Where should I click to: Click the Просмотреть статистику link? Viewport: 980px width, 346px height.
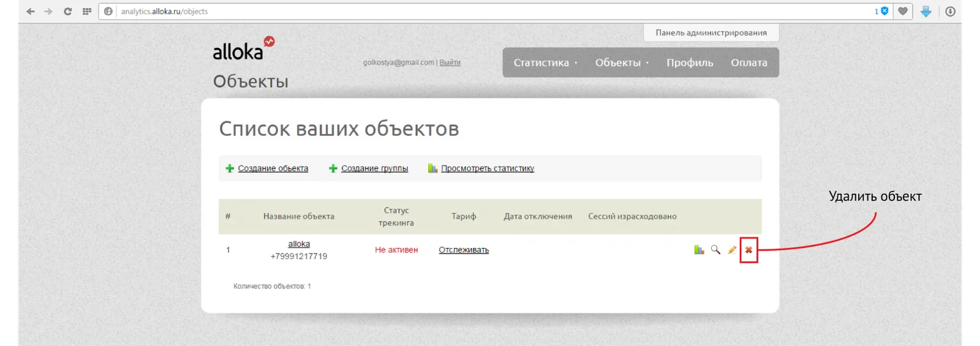pos(488,168)
